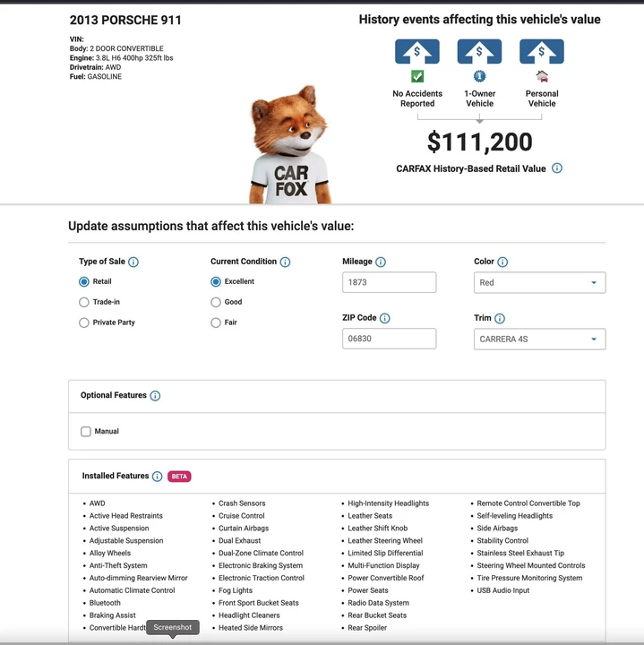Click the Body 2 DOOR CONVERTIBLE line

pyautogui.click(x=116, y=48)
